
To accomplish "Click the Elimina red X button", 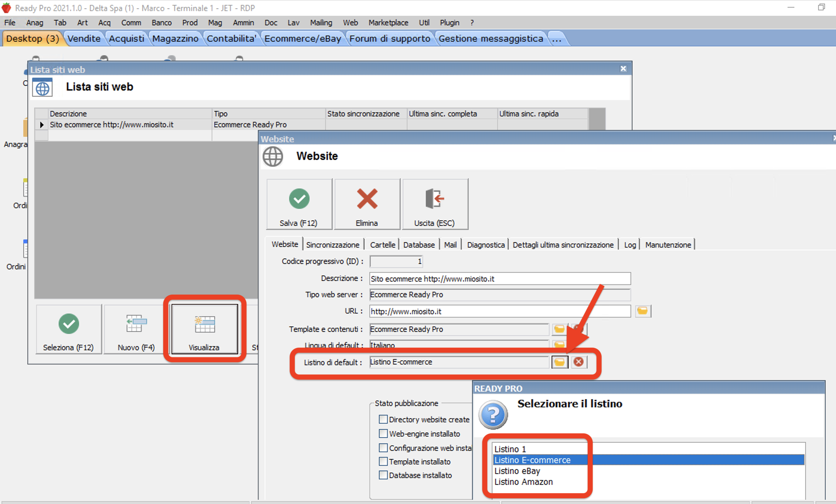I will (x=367, y=204).
